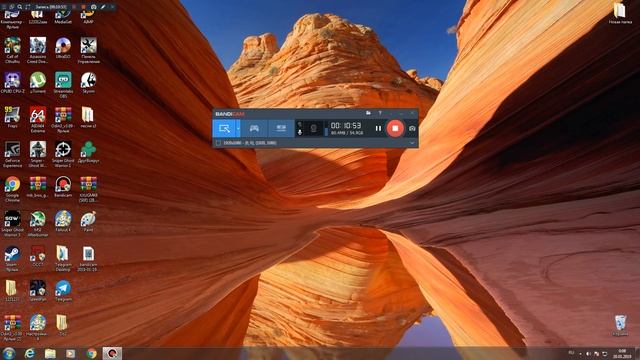
Task: Launch Internet Explorer from the taskbar
Action: click(29, 353)
